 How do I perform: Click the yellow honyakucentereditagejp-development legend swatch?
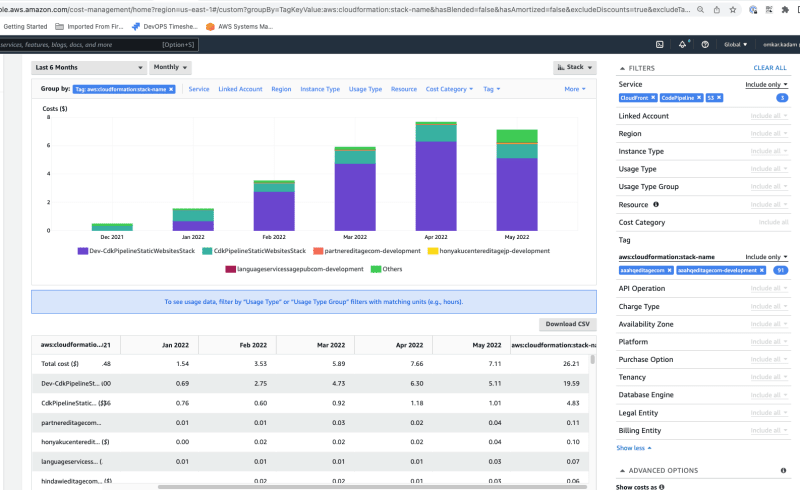pyautogui.click(x=433, y=251)
